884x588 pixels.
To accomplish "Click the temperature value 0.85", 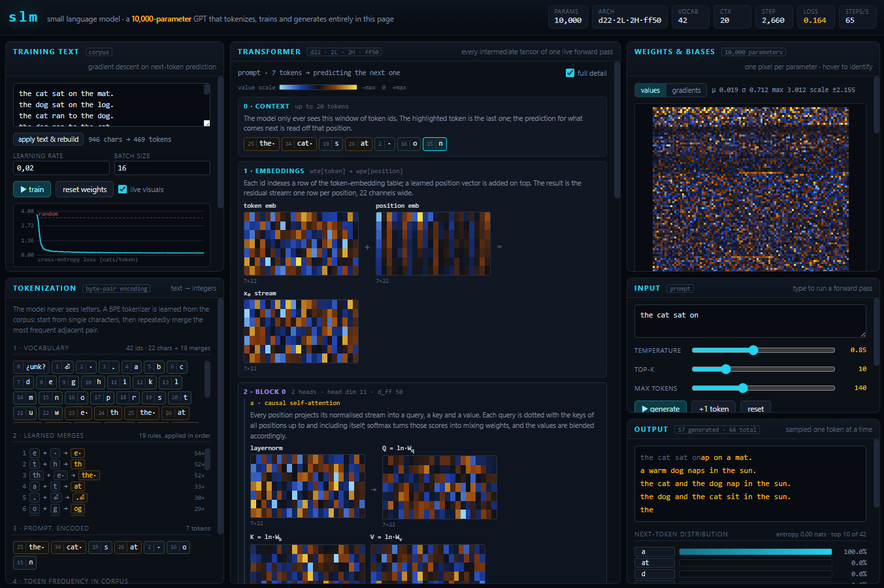I will tap(859, 350).
